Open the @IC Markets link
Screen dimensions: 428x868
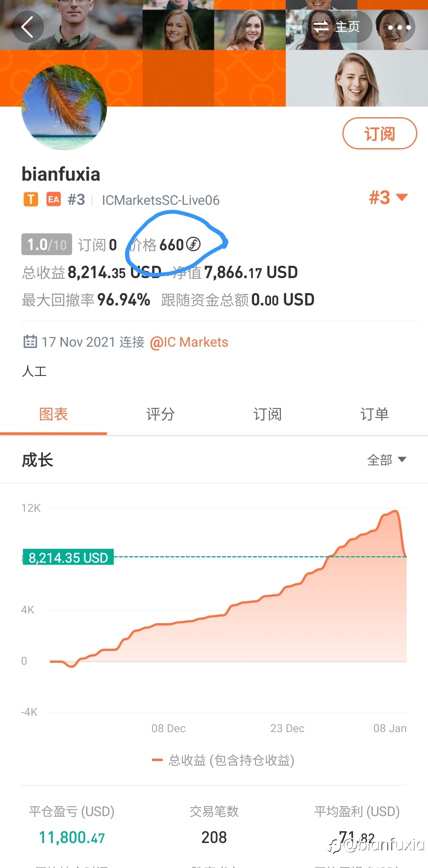[189, 342]
